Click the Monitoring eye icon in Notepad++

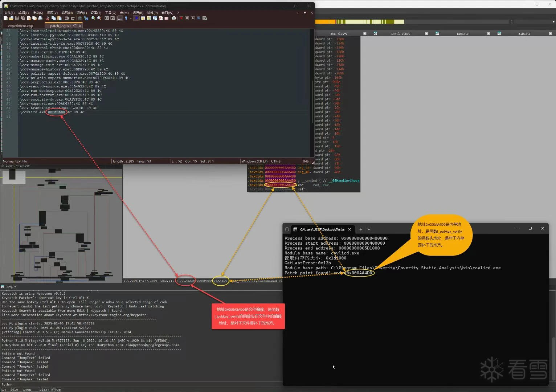point(174,18)
